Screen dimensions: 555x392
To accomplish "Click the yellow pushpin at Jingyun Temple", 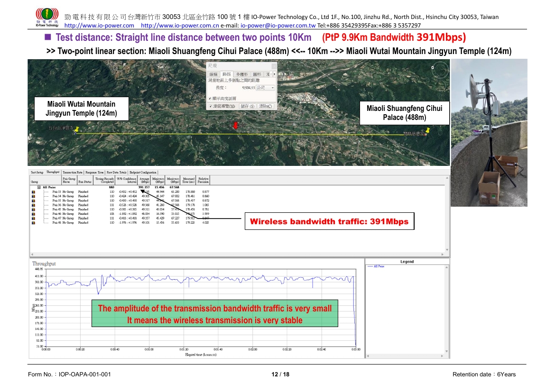I will coord(76,129).
